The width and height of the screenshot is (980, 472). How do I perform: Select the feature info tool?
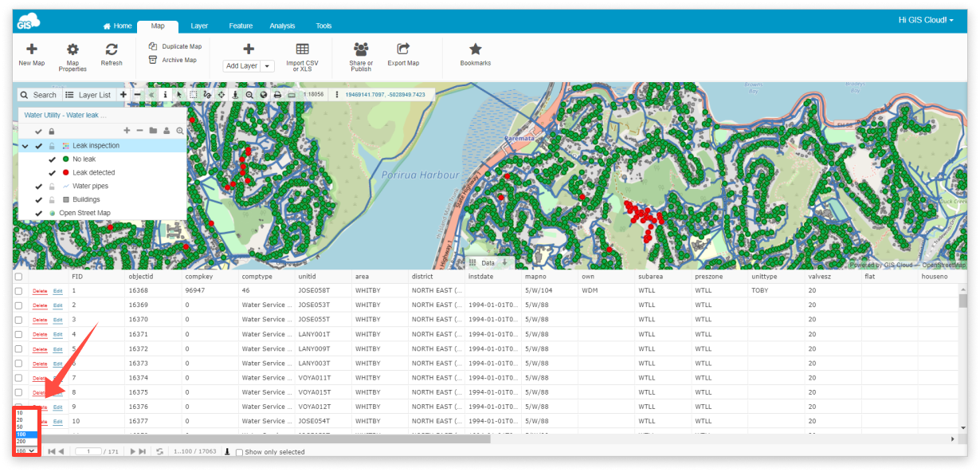click(165, 94)
